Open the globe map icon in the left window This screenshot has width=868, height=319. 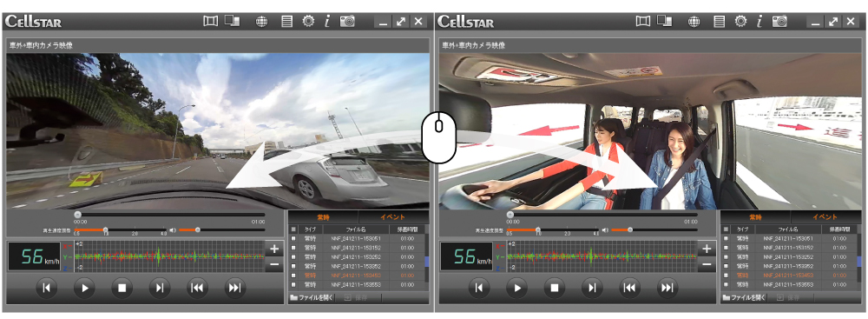(261, 22)
